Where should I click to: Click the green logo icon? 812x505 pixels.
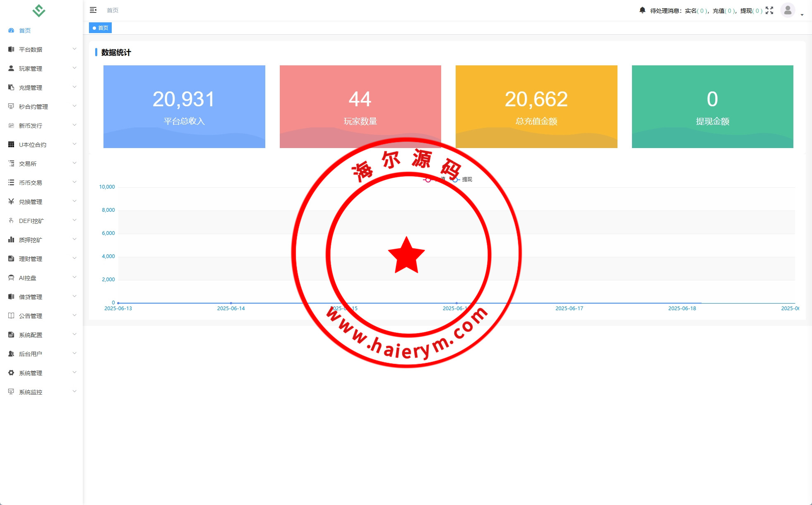coord(39,11)
